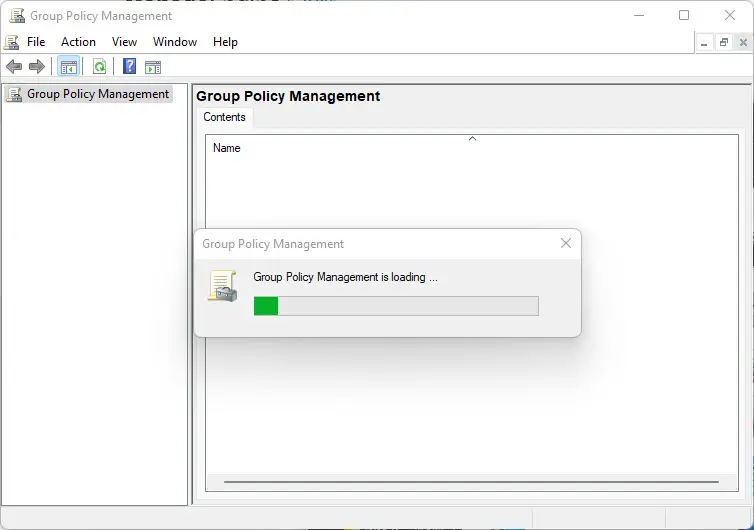Click the scroll icon in loading dialog
Screen dimensions: 754x530
223,286
